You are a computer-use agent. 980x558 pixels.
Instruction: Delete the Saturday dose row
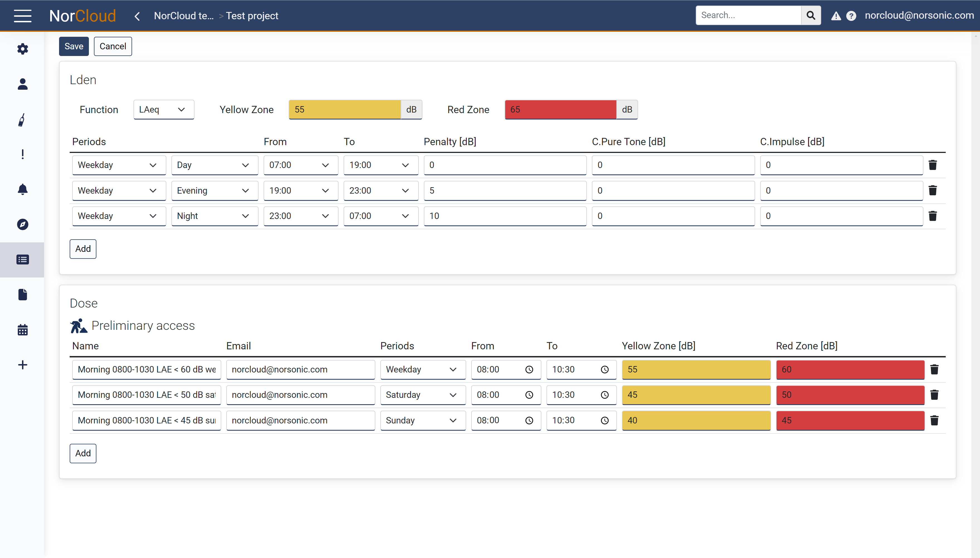(x=934, y=395)
